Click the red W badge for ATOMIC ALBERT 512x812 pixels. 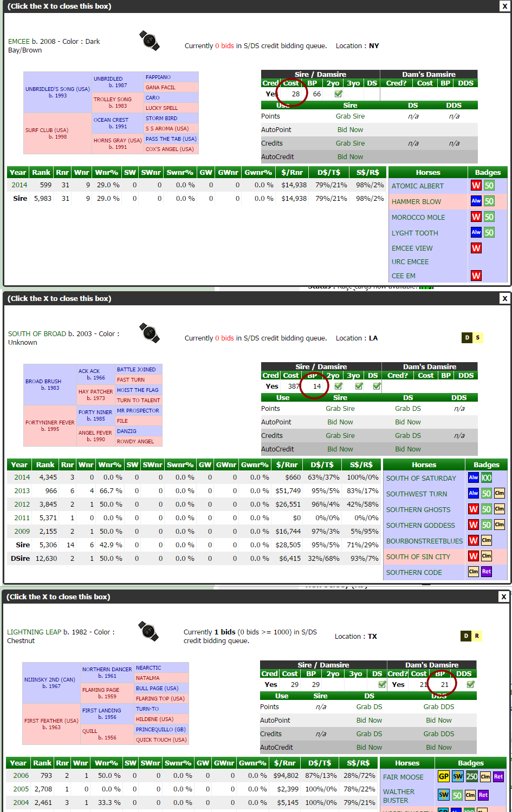476,186
